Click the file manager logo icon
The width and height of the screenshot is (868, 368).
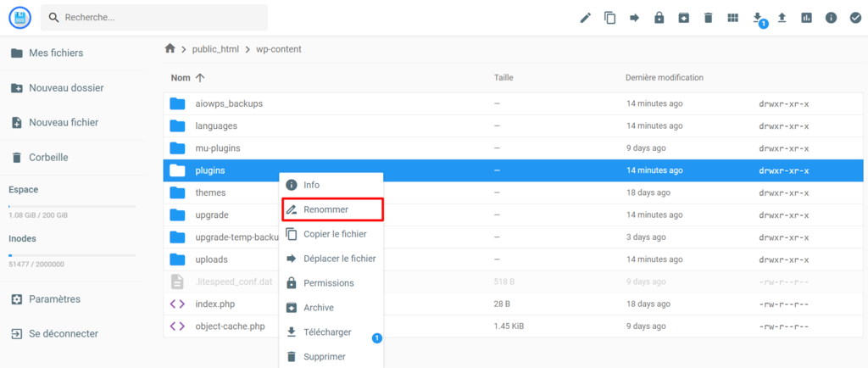20,18
